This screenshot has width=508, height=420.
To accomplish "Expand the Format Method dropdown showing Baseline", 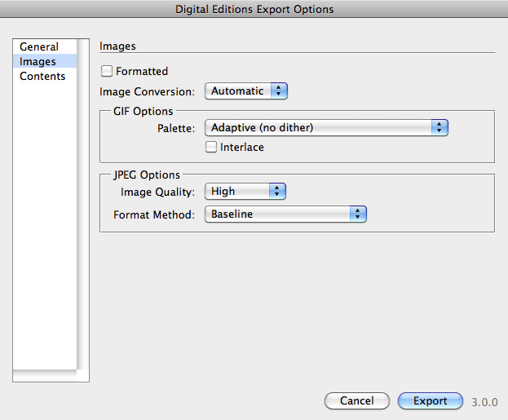I will click(285, 214).
